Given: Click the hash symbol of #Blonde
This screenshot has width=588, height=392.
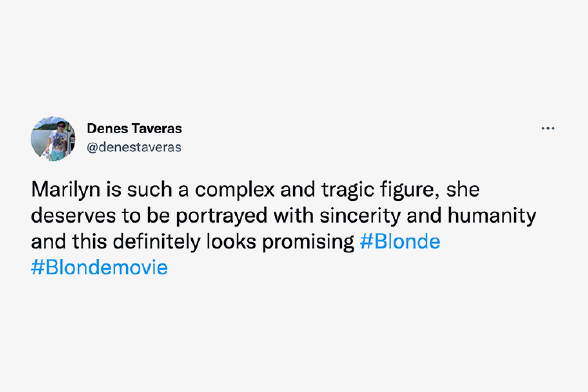Looking at the screenshot, I should 365,241.
